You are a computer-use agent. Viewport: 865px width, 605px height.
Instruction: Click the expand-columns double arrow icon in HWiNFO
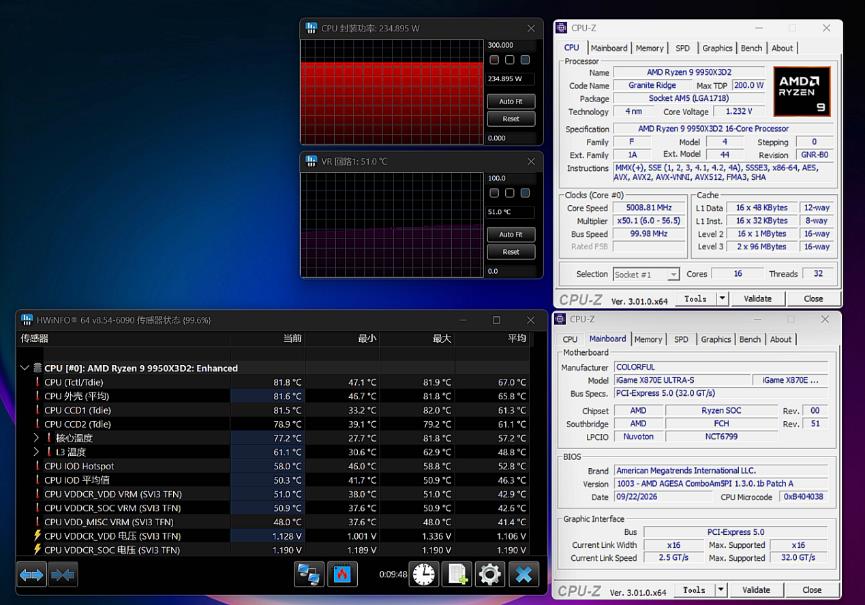tap(31, 575)
